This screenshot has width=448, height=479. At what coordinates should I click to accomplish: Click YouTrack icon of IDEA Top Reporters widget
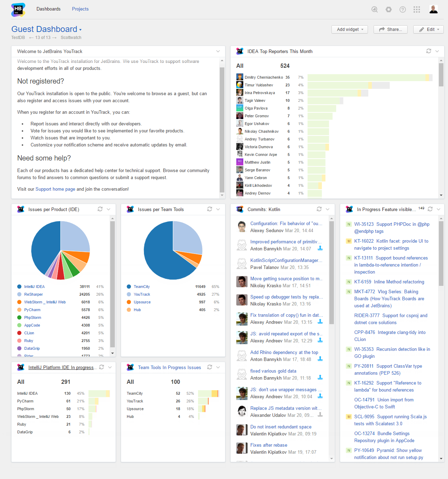coord(240,51)
